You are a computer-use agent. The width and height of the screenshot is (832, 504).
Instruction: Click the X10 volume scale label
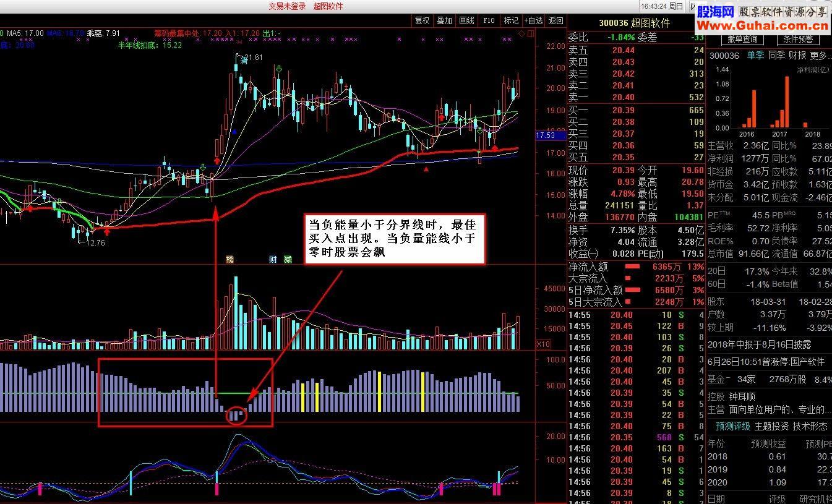tap(543, 344)
